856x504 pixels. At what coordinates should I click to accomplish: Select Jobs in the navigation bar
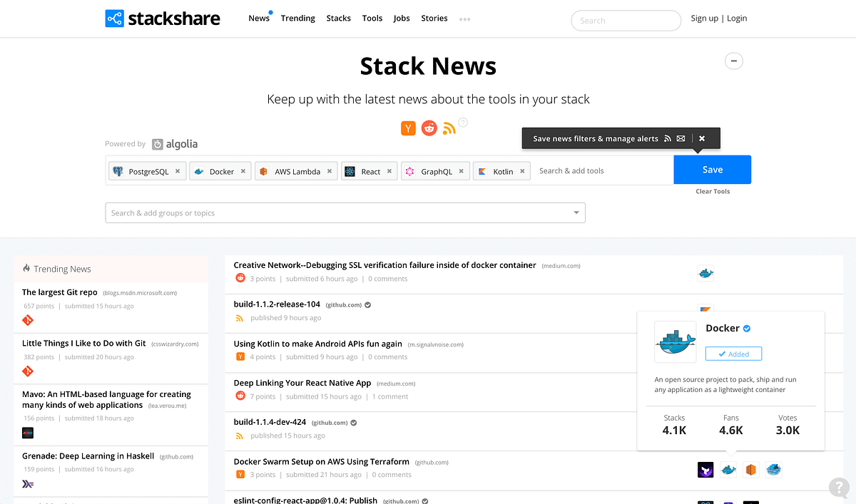click(x=402, y=18)
